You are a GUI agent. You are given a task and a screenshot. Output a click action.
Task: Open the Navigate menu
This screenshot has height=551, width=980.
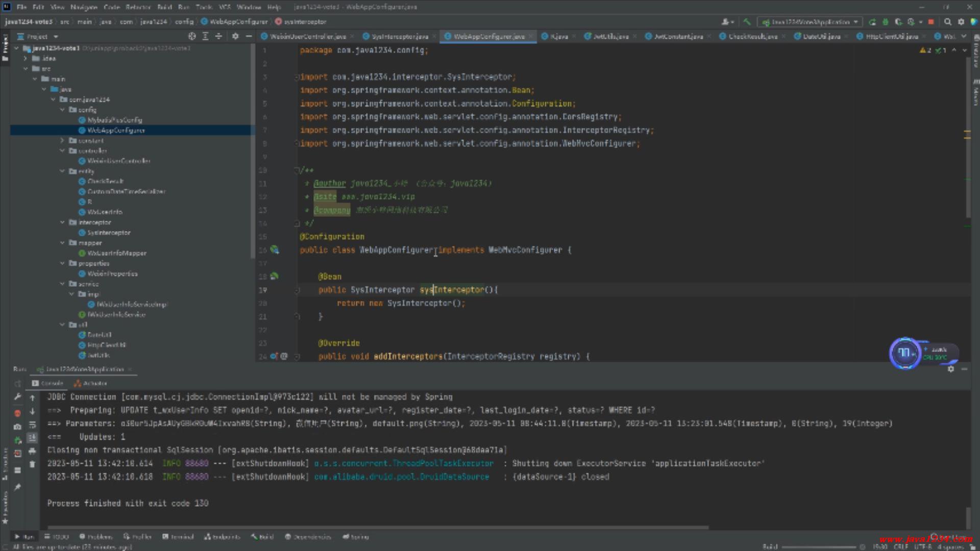tap(84, 7)
